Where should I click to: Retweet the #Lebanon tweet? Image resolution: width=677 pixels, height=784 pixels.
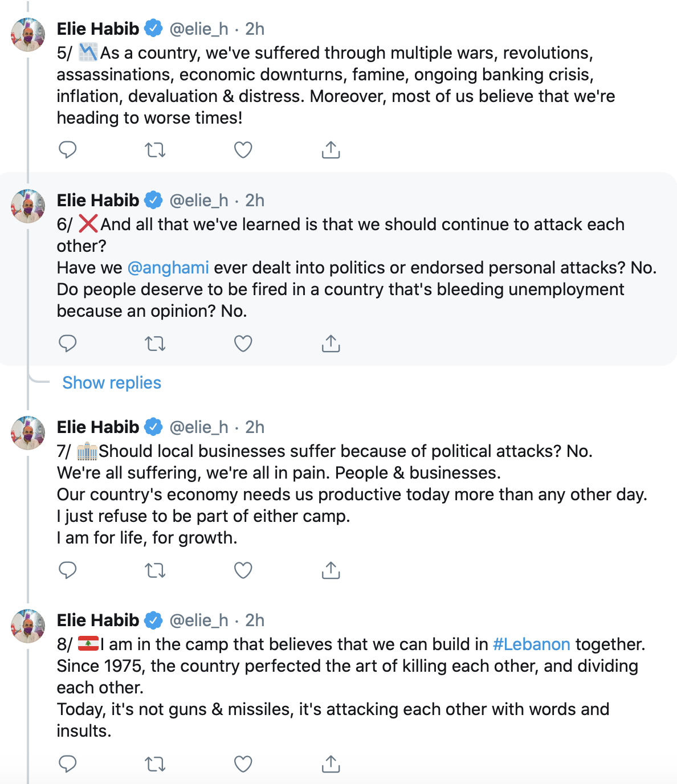click(155, 764)
